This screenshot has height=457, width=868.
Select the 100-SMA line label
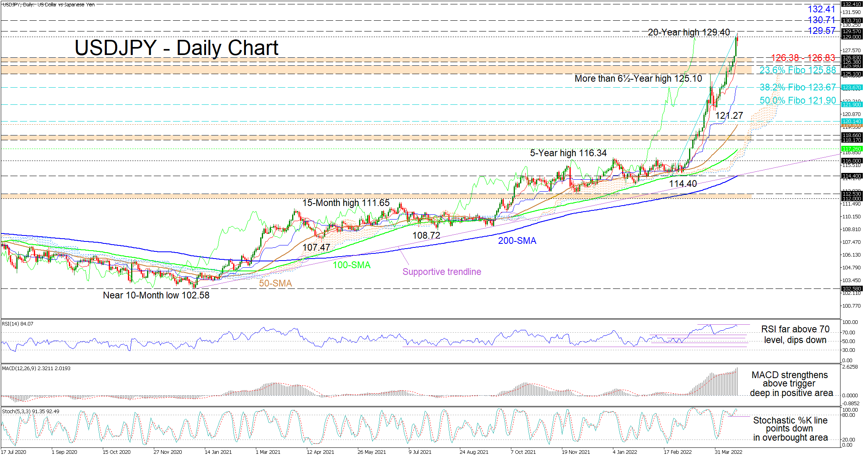(352, 265)
